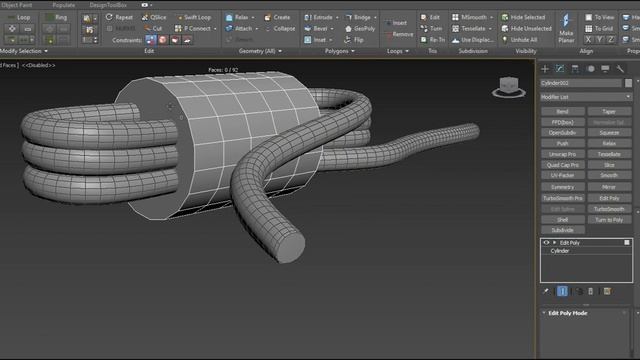
Task: Click the Turn triangulation tool
Action: click(x=431, y=28)
